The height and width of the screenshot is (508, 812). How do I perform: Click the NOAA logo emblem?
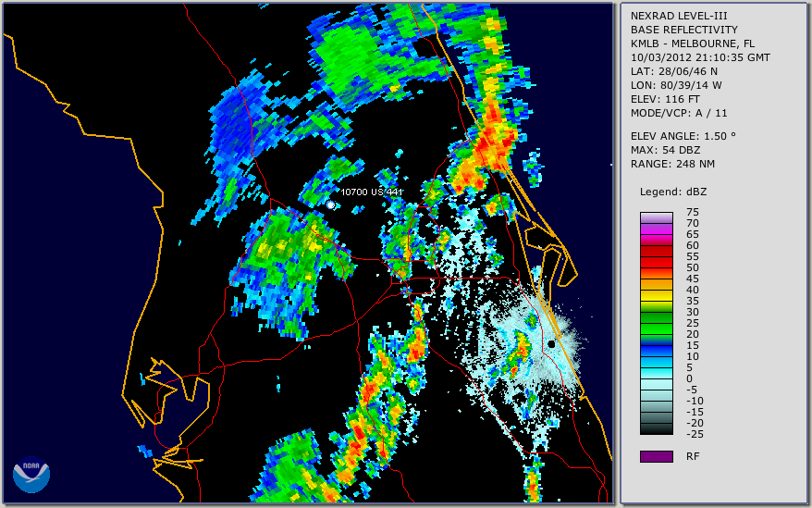[31, 475]
